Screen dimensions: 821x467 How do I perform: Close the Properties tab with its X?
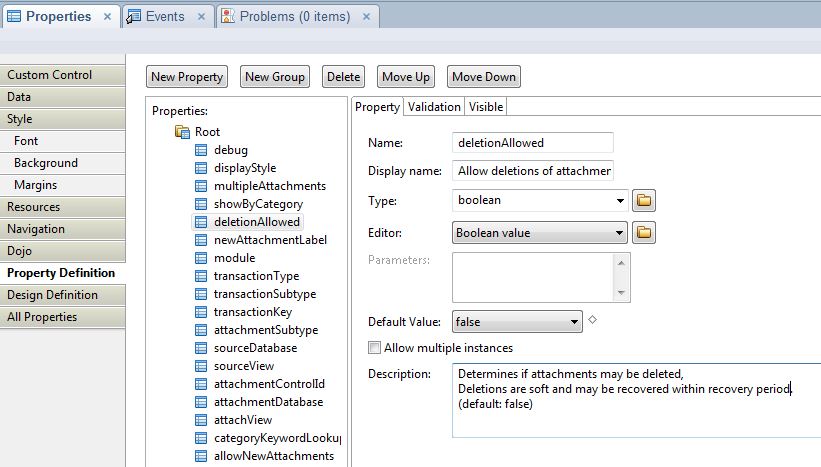[108, 17]
